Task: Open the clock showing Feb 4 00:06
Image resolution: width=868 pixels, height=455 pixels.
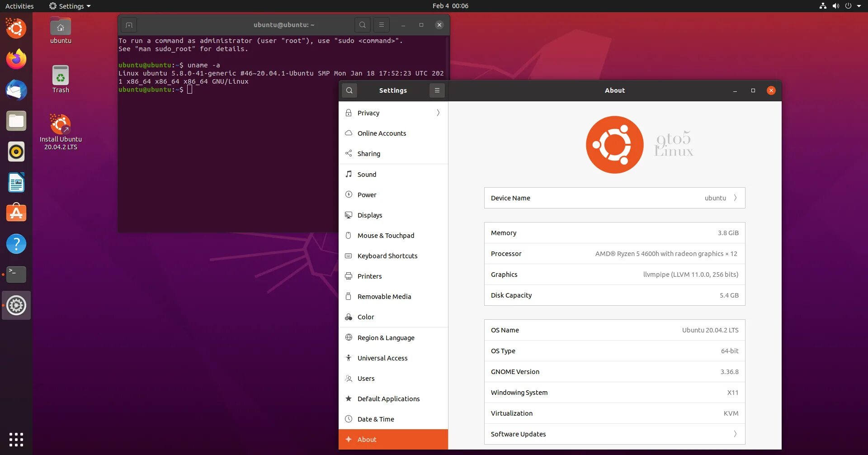Action: coord(450,6)
